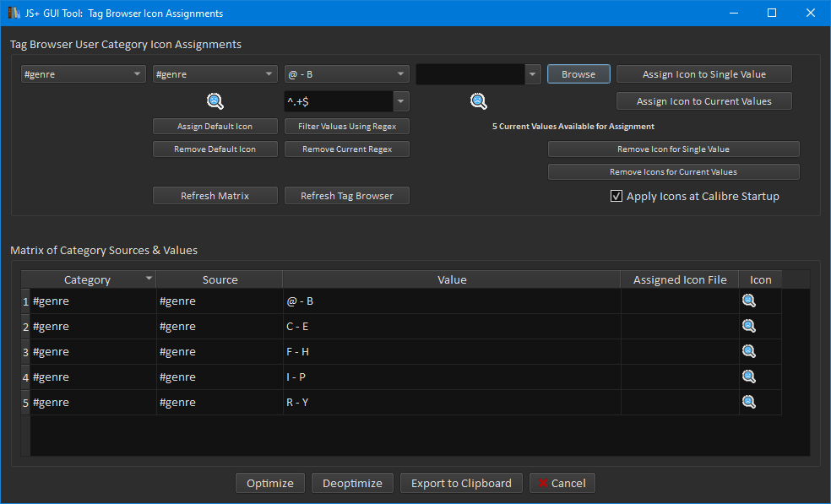Click Assign Default Icon button
831x504 pixels.
(x=215, y=126)
